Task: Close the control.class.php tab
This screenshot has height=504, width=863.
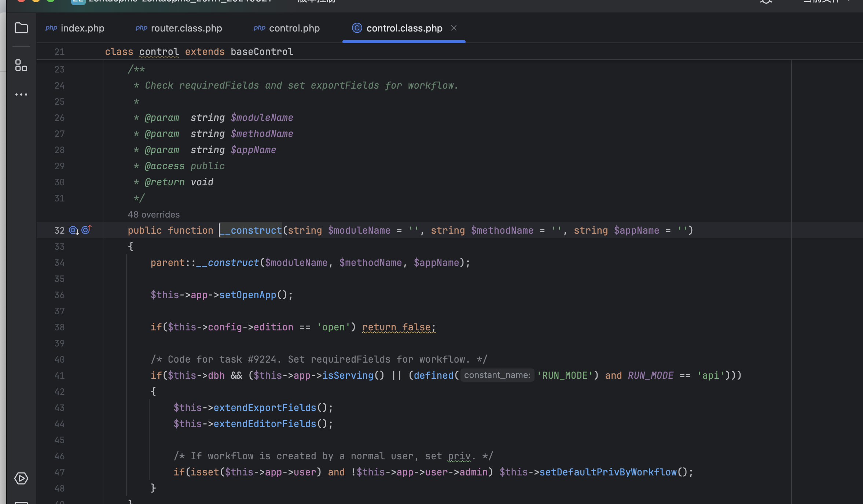Action: 454,28
